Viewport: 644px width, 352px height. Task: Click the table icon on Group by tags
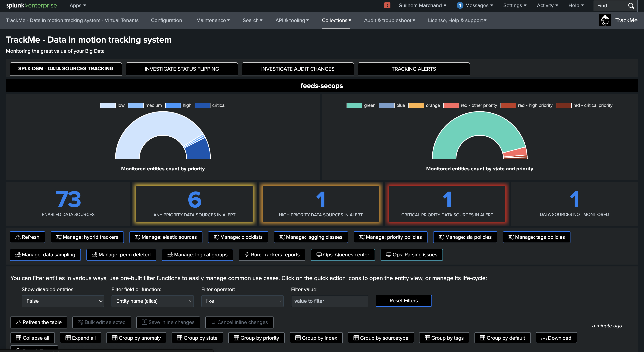[427, 338]
